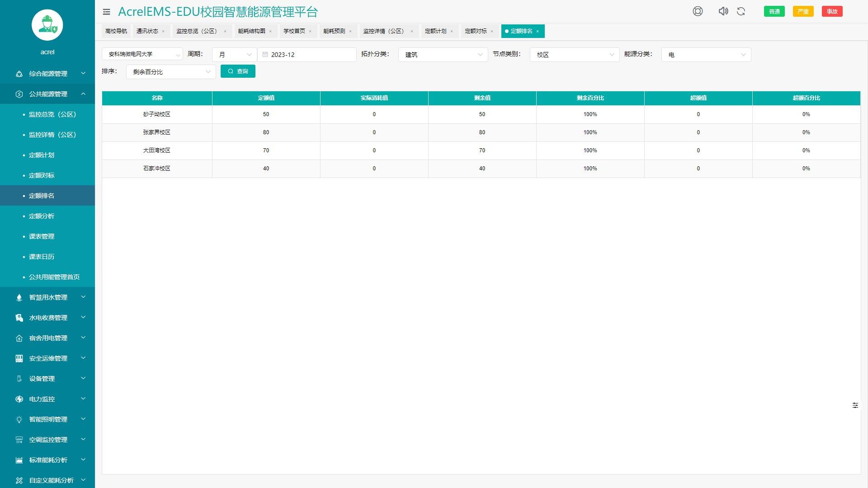
Task: Click the red 事故 alarm button
Action: pos(832,11)
